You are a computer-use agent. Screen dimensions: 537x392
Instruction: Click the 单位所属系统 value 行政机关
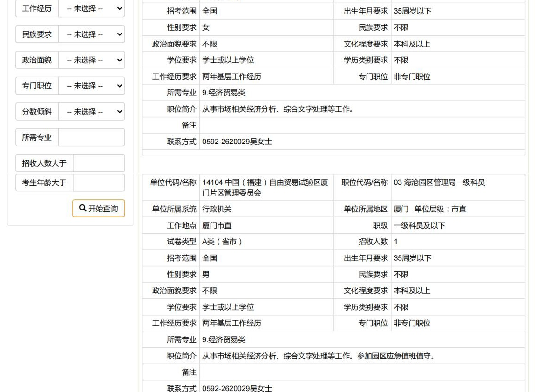217,209
